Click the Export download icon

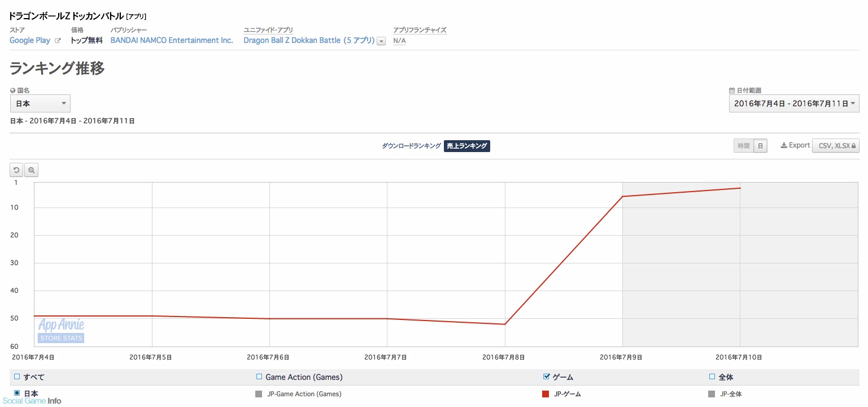(784, 145)
